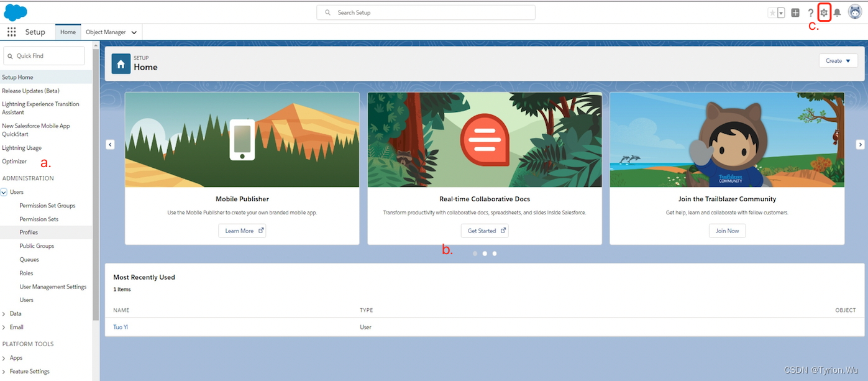Open the user avatar profile menu
This screenshot has height=381, width=868.
point(855,12)
